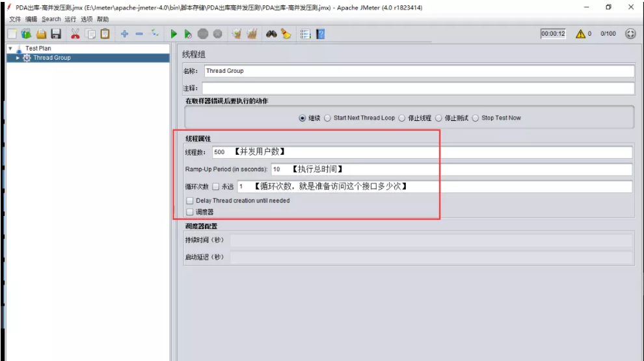Click the 名称 field containing Thread Group

click(419, 71)
